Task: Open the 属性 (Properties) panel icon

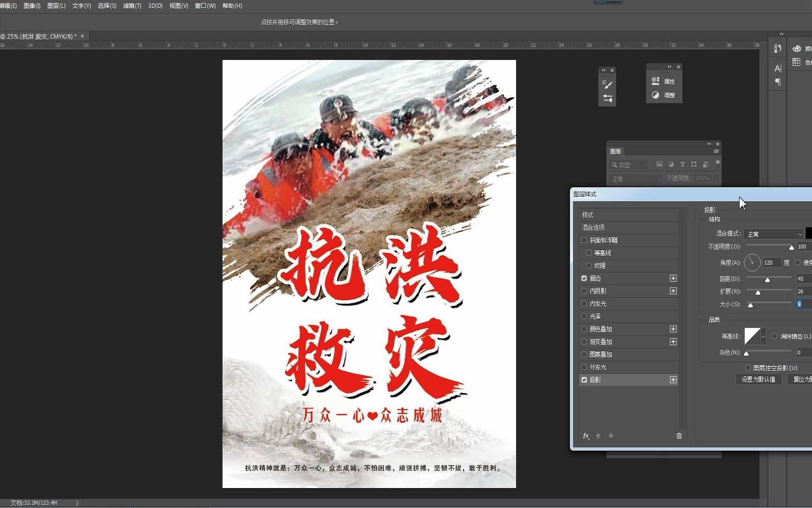Action: point(655,81)
